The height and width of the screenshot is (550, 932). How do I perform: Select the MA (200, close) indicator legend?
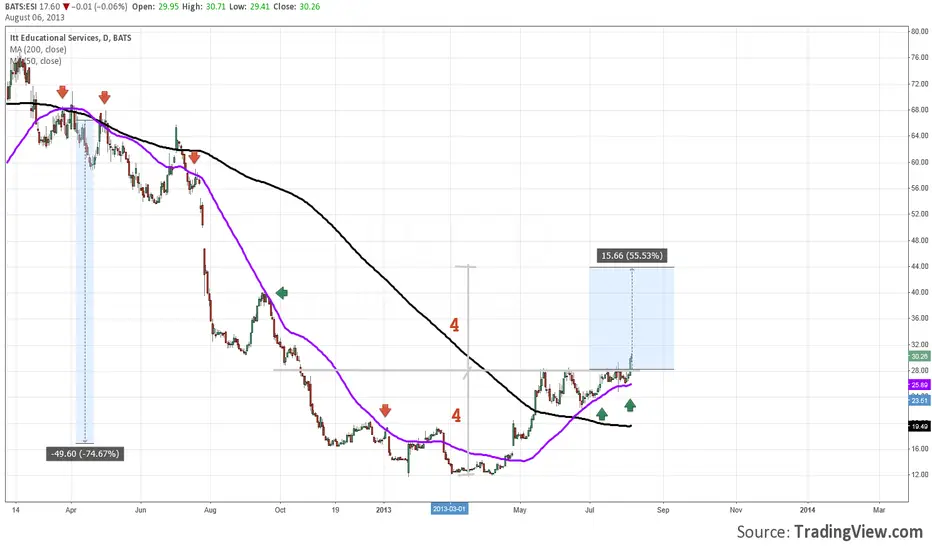pyautogui.click(x=38, y=49)
